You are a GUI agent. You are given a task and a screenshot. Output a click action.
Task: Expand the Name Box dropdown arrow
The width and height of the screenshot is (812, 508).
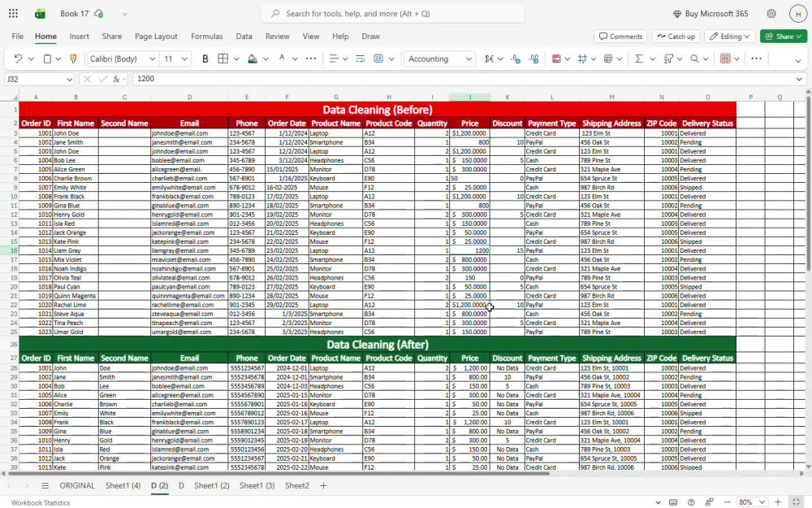point(69,80)
